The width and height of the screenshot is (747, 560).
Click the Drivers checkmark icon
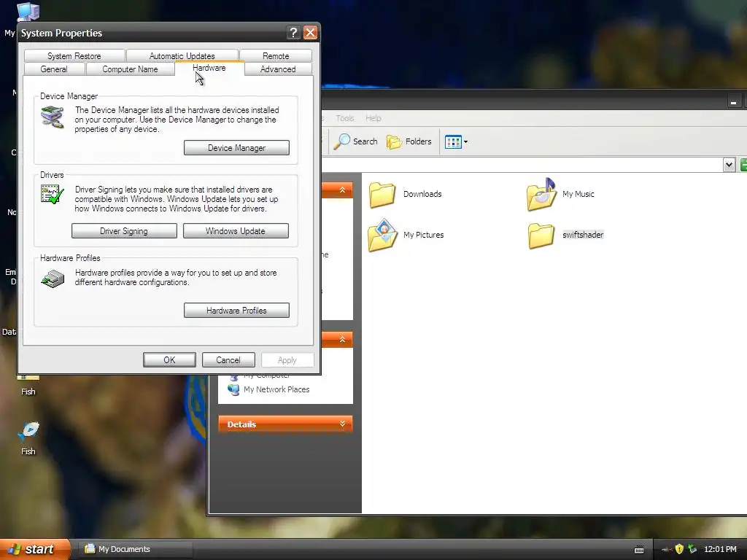point(53,194)
